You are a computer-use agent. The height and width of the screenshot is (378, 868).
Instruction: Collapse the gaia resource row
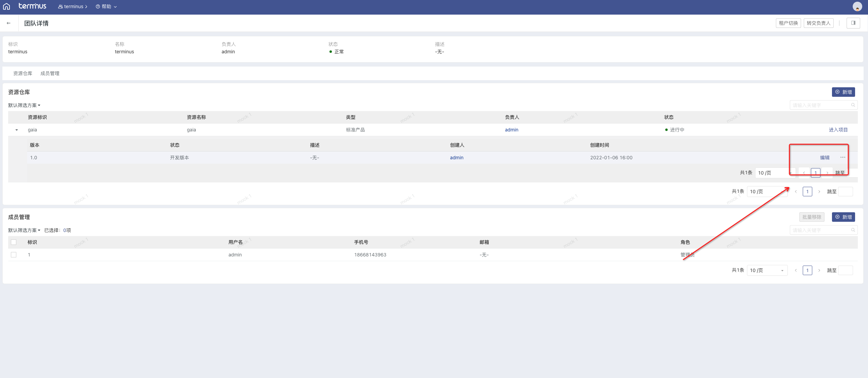coord(17,130)
